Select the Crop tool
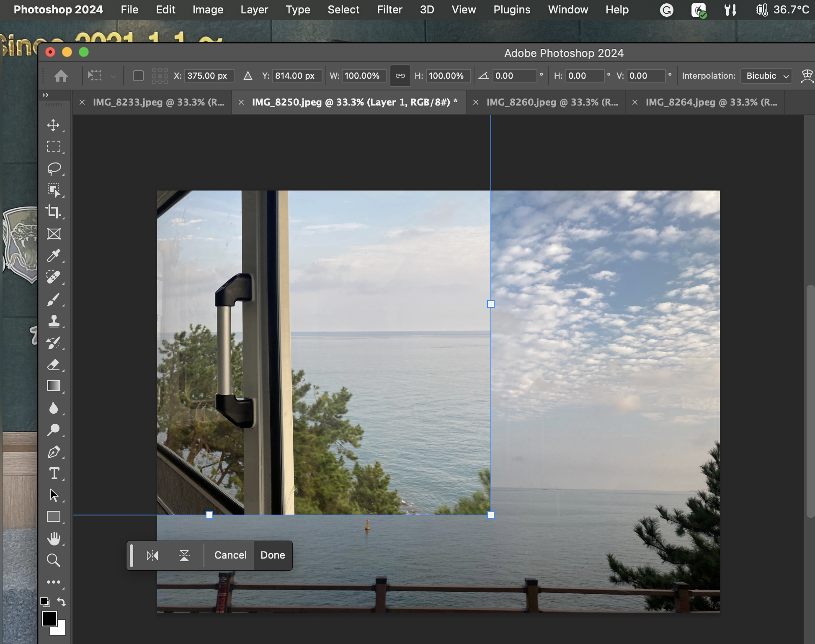Screen dimensions: 815x644 (x=54, y=212)
